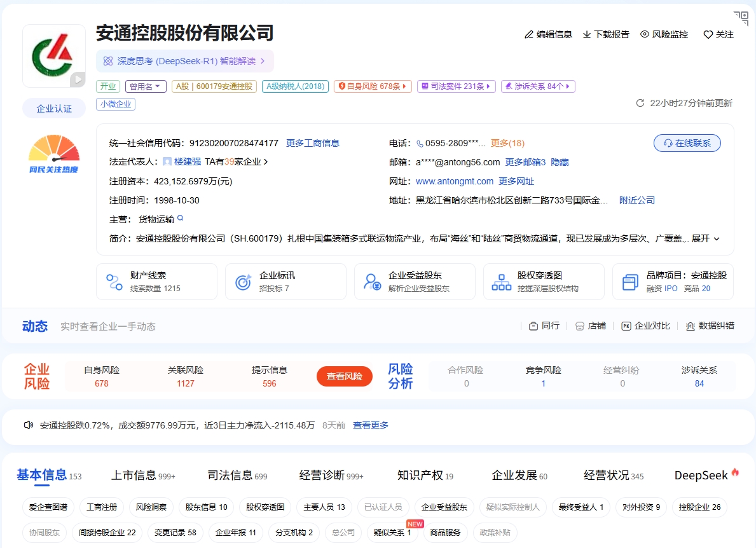Image resolution: width=756 pixels, height=548 pixels.
Task: Click 更多工商信息 link
Action: point(312,143)
